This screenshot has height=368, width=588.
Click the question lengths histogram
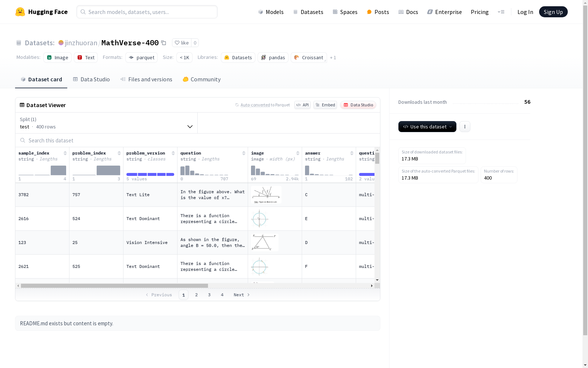coord(204,170)
